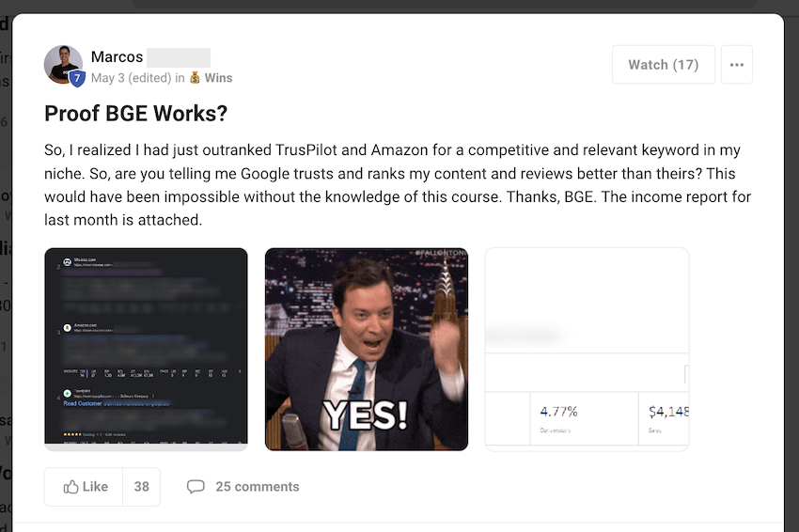
Task: Click the 4.77% conversions figure in report
Action: [559, 412]
